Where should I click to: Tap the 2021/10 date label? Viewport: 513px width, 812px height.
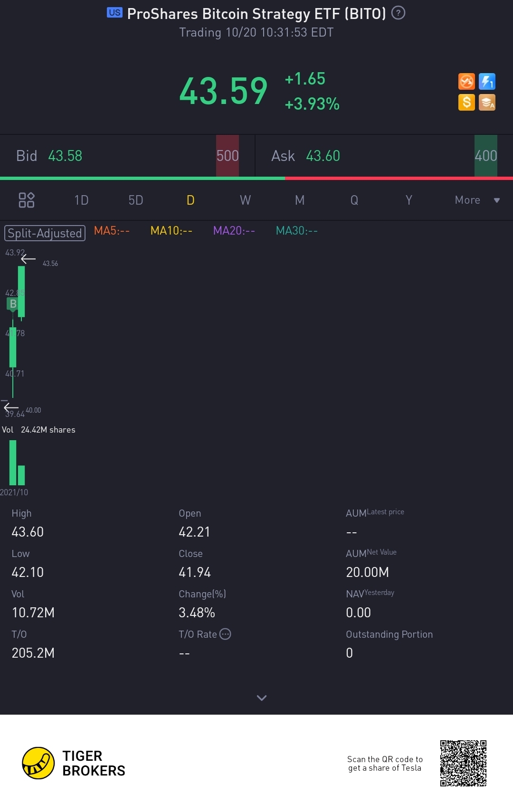(x=14, y=492)
